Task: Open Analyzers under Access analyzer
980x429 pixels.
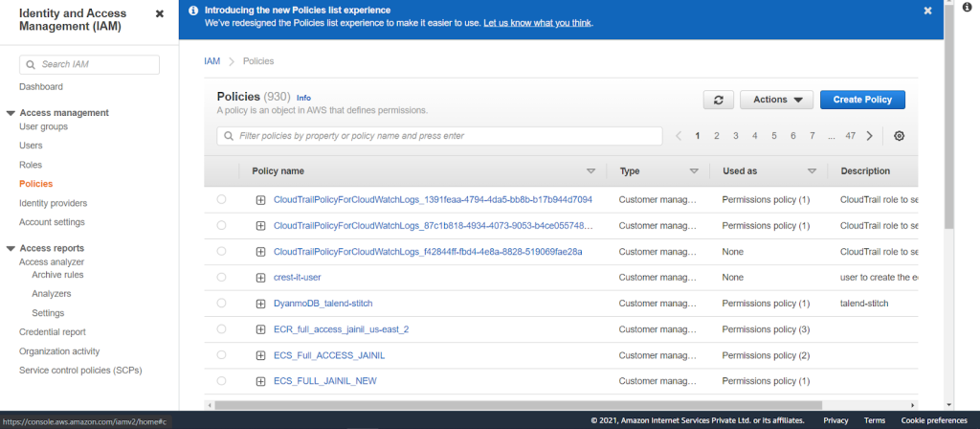Action: (x=52, y=294)
